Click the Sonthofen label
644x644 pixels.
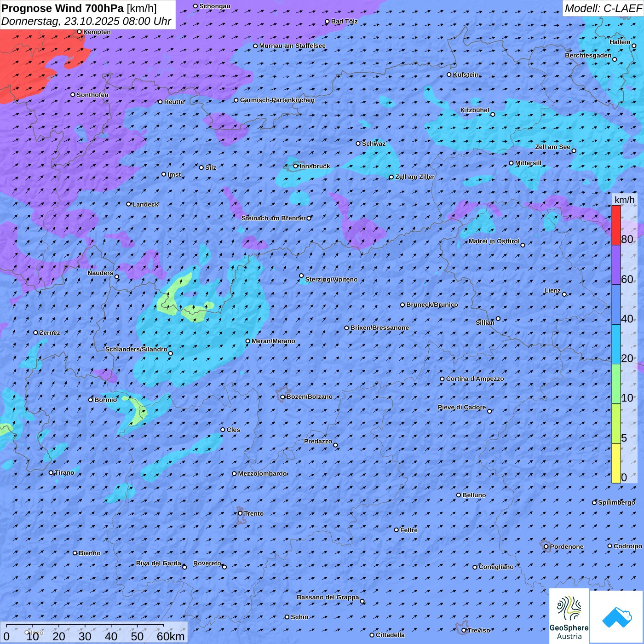92,95
